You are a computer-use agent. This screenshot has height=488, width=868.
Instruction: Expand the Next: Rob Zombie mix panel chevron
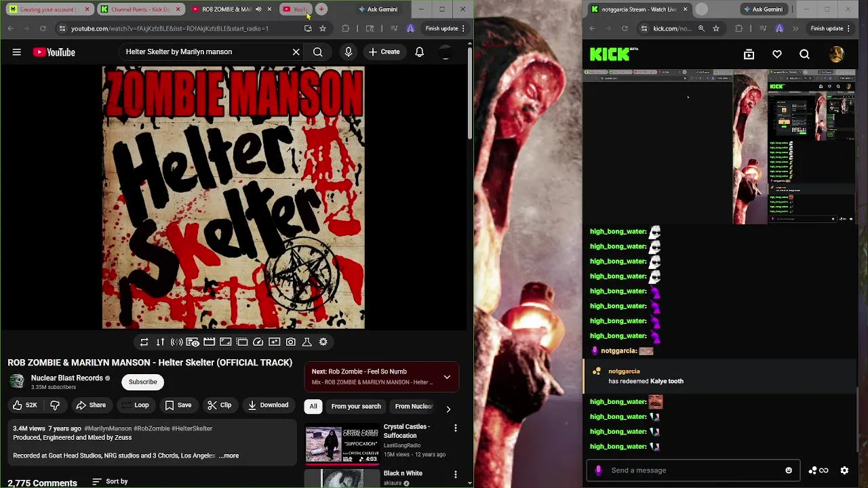pos(447,377)
